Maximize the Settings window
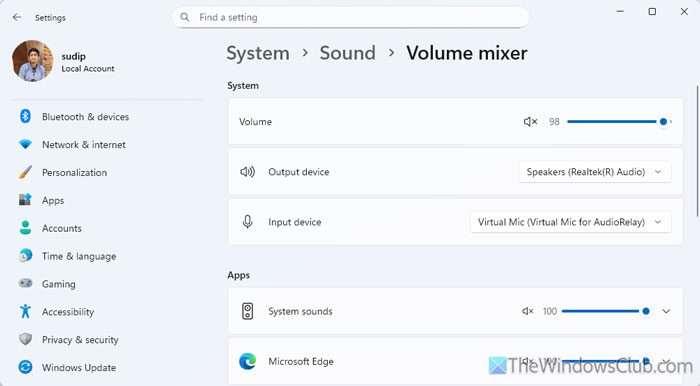The width and height of the screenshot is (700, 386). click(x=652, y=12)
